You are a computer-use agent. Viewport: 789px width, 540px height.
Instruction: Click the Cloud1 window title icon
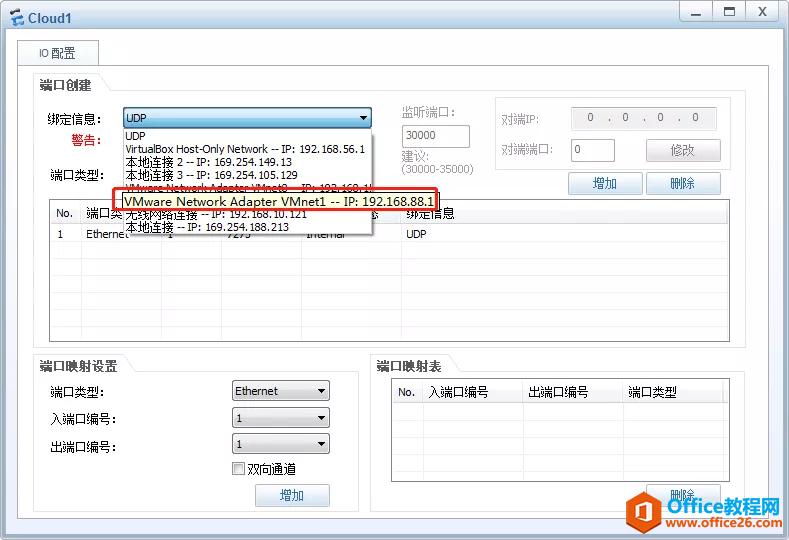point(17,18)
